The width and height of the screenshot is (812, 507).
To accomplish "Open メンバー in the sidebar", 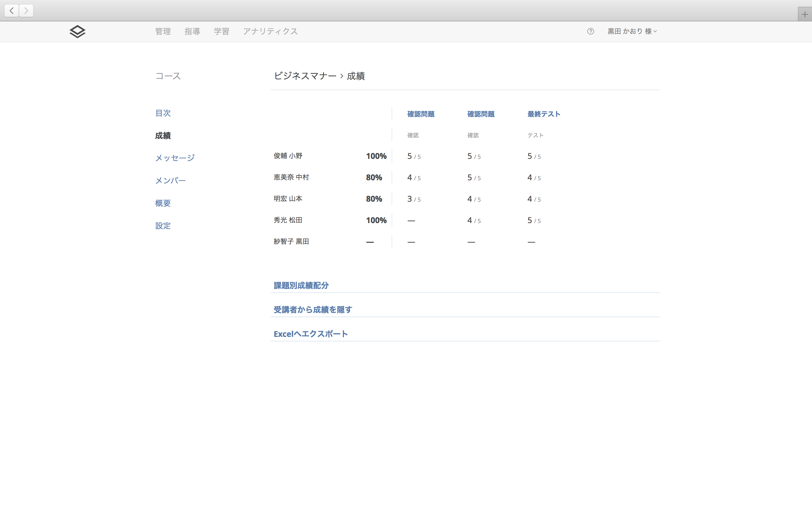I will [171, 181].
